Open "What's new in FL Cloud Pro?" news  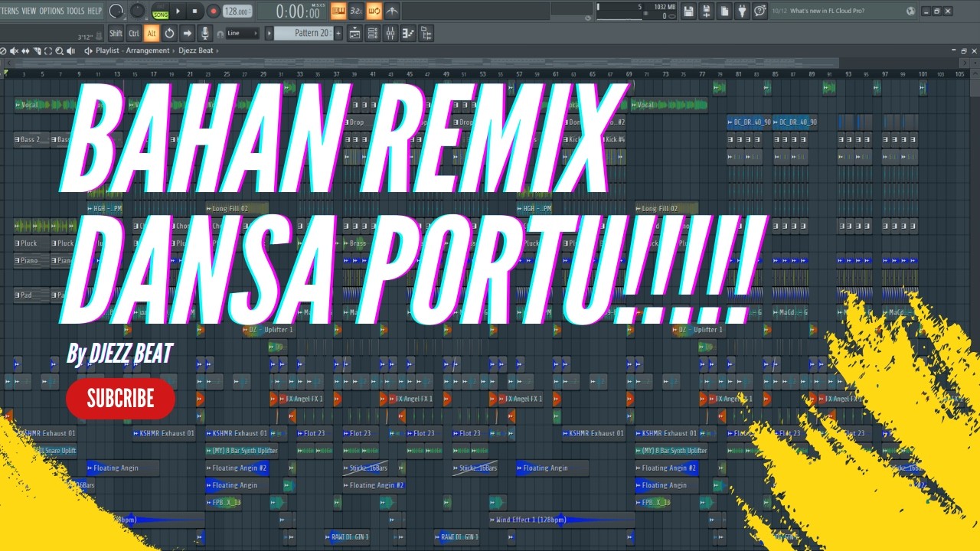coord(827,11)
